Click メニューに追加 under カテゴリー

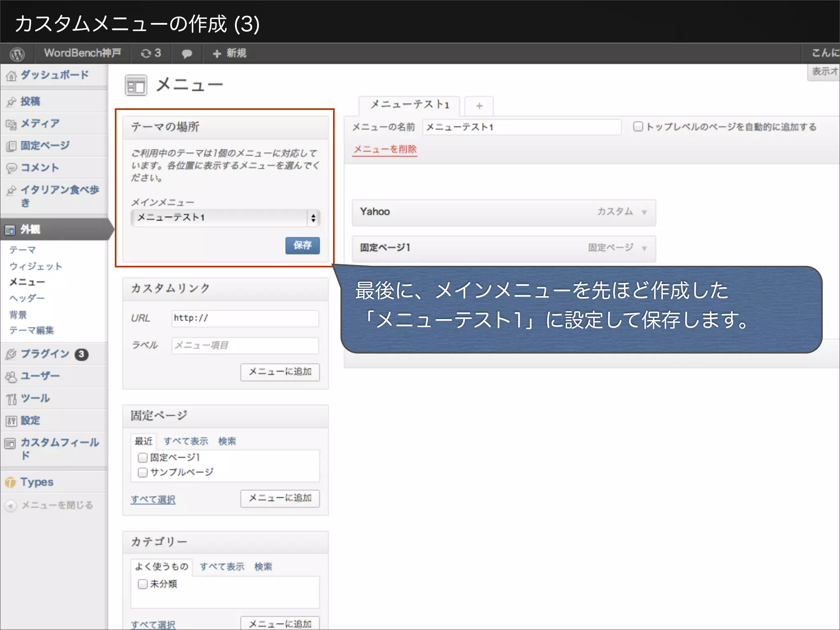coord(280,623)
